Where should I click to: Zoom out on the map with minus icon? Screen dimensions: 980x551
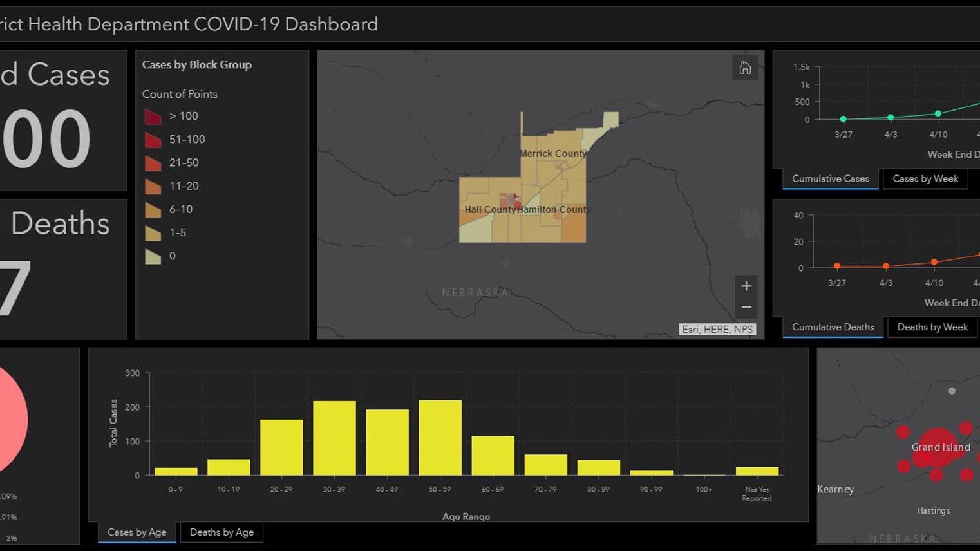point(746,308)
